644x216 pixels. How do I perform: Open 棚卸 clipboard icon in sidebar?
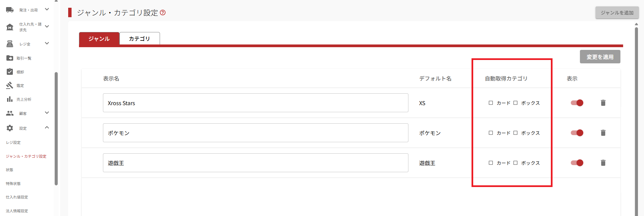pos(10,72)
